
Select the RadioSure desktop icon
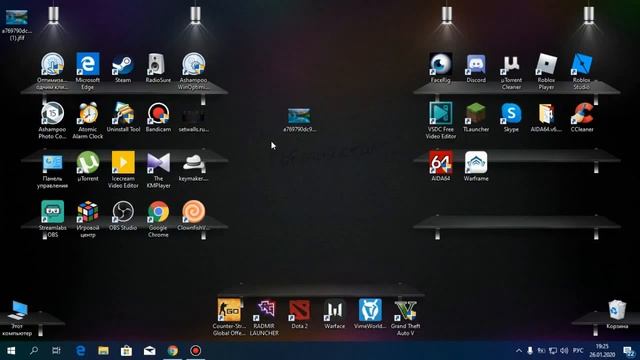(158, 68)
